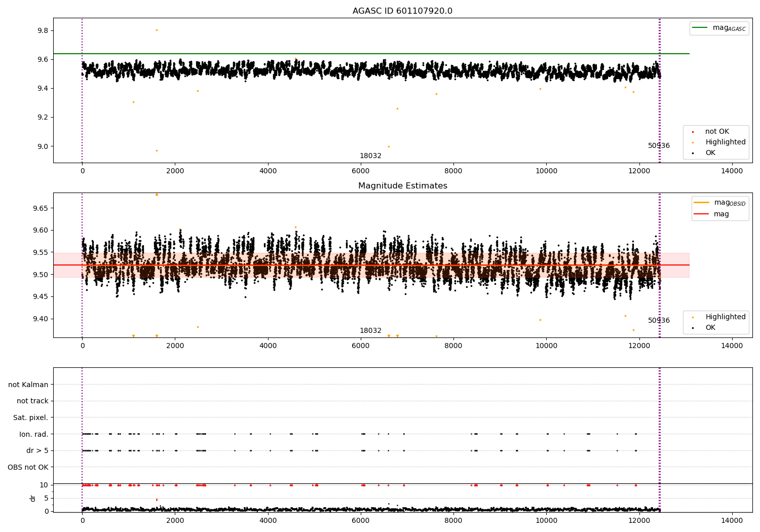Click the 9.2 y-axis tick label
The height and width of the screenshot is (532, 760).
[43, 118]
